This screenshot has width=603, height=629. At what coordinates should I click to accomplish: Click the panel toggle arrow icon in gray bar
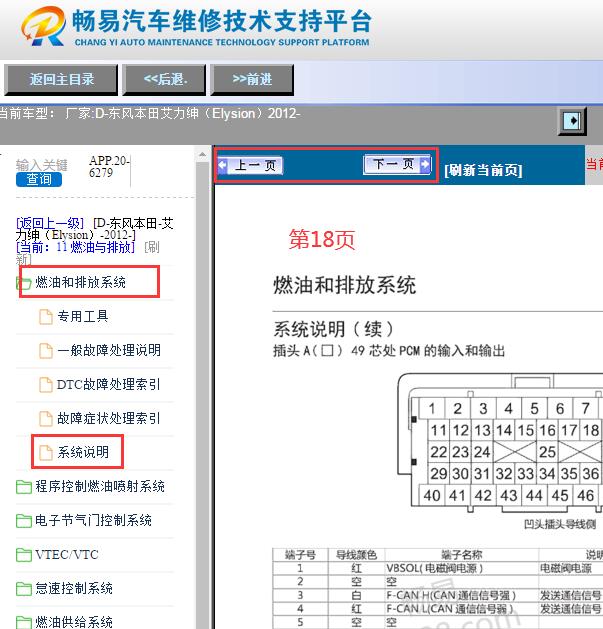(572, 121)
